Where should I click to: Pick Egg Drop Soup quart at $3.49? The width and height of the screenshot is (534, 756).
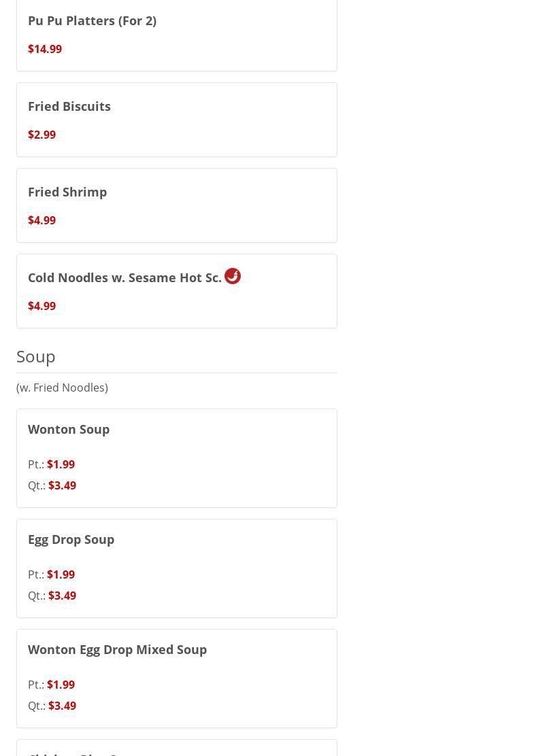(62, 596)
